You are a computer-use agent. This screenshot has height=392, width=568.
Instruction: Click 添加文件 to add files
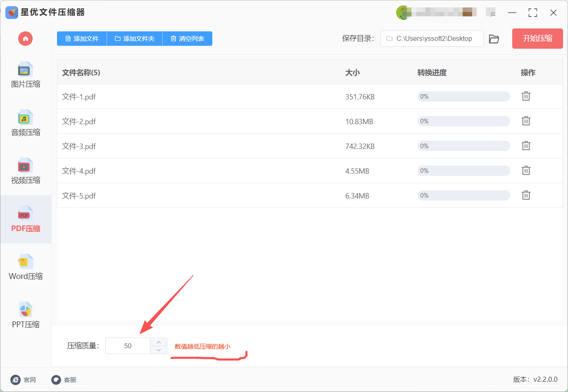82,39
